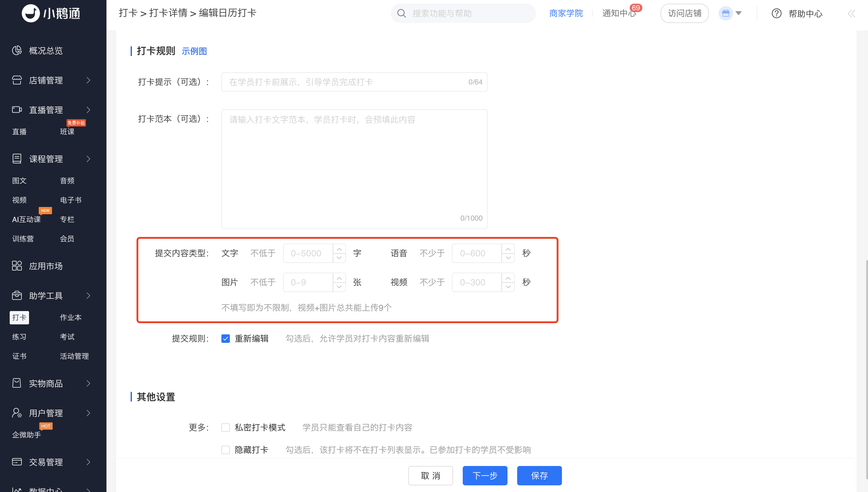The width and height of the screenshot is (868, 492).
Task: Open 通知中心 link
Action: pos(619,13)
